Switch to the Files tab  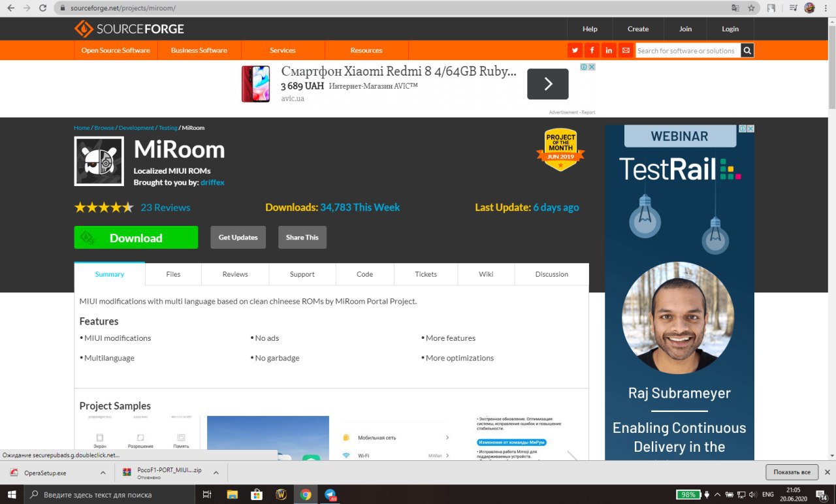[173, 274]
